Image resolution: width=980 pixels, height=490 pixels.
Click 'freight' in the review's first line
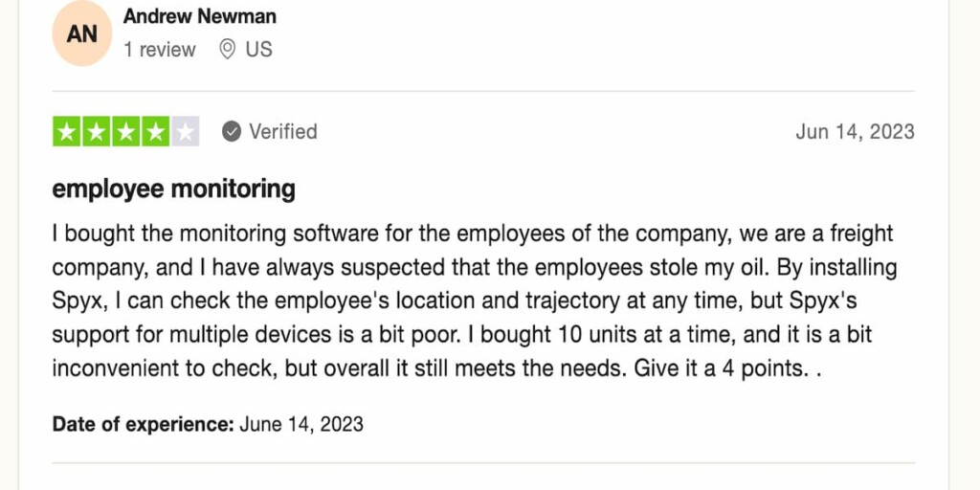pyautogui.click(x=862, y=234)
